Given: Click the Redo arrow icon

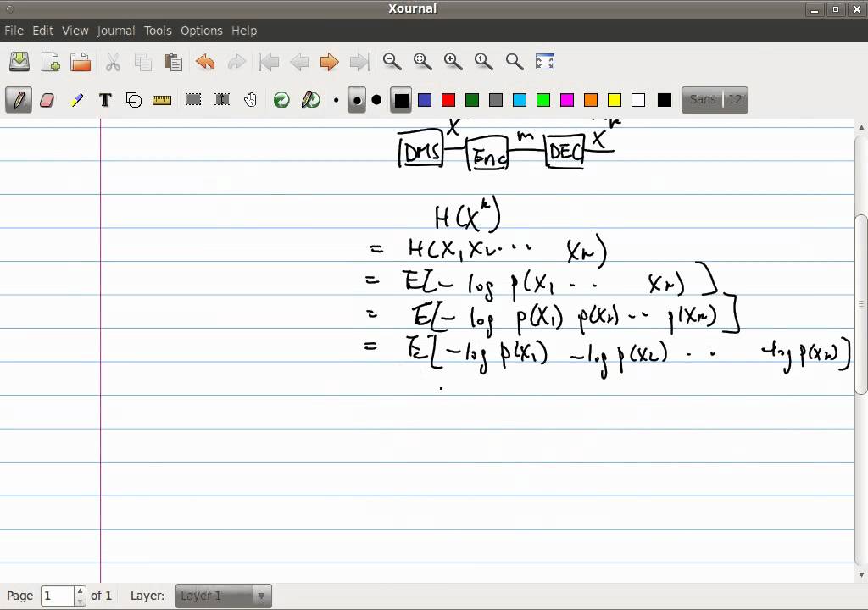Looking at the screenshot, I should pos(236,62).
